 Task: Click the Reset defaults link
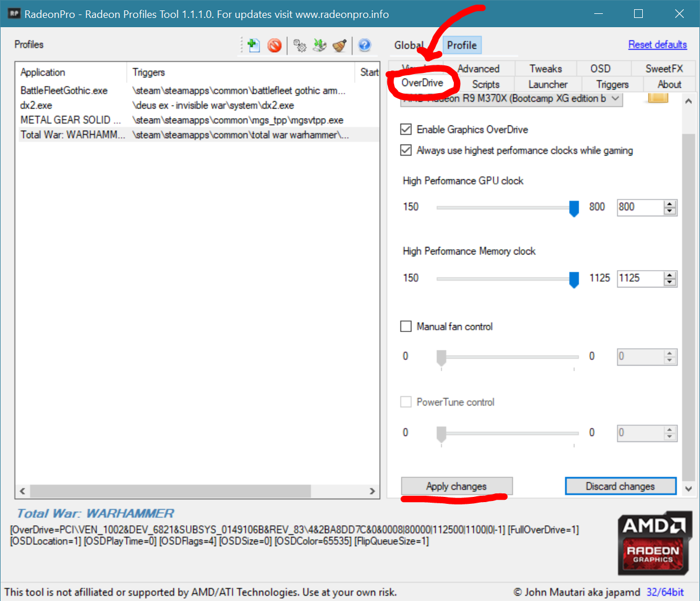pos(658,45)
